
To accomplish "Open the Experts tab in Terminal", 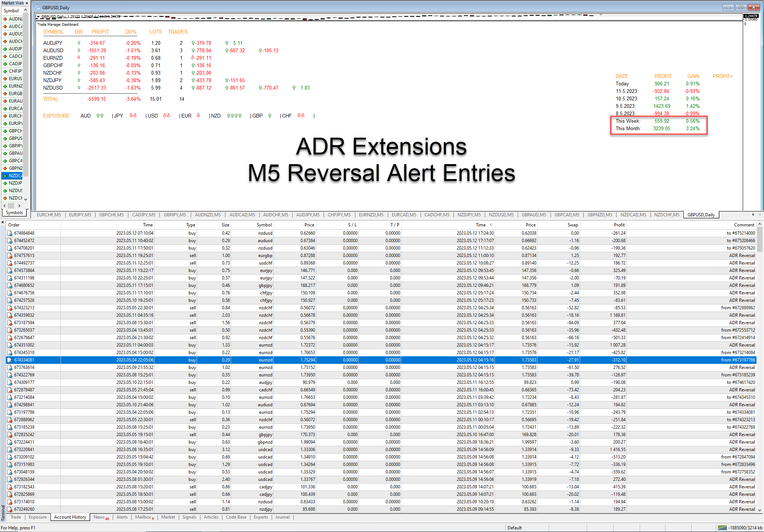I will (x=261, y=517).
